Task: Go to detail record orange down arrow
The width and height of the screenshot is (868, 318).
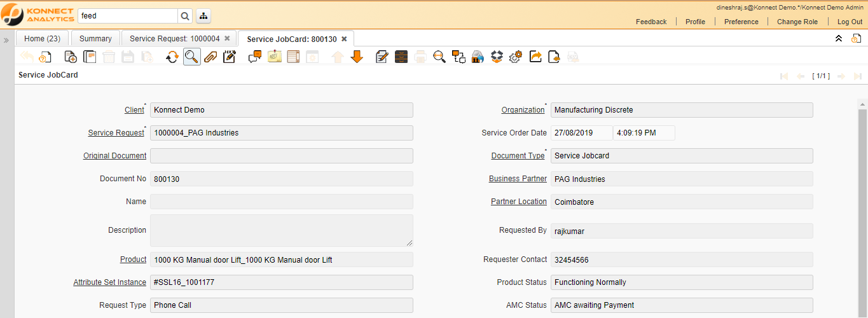Action: click(x=357, y=57)
